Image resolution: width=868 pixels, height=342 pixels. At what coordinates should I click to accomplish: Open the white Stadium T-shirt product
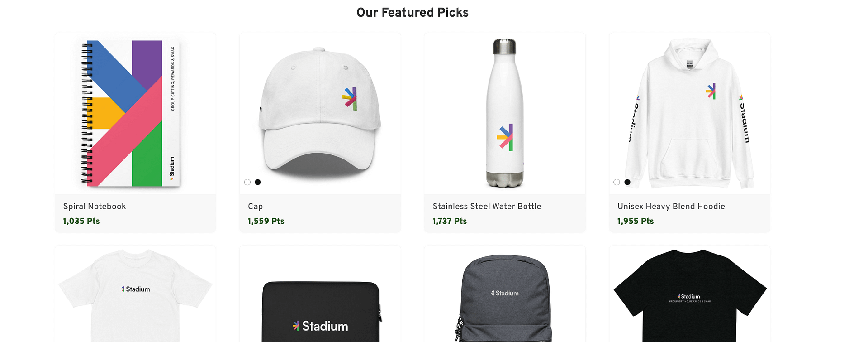pos(135,294)
